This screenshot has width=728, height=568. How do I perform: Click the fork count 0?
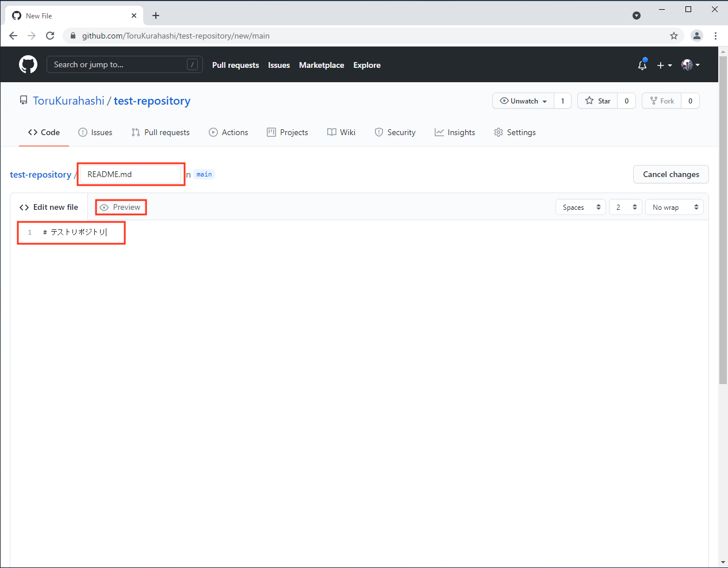point(691,101)
